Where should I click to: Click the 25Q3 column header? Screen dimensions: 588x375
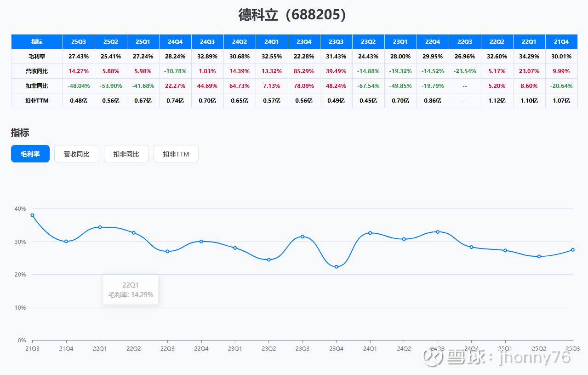pyautogui.click(x=79, y=42)
